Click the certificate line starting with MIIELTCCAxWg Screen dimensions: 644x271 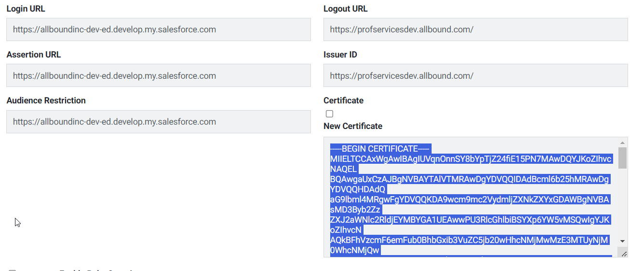coord(471,159)
